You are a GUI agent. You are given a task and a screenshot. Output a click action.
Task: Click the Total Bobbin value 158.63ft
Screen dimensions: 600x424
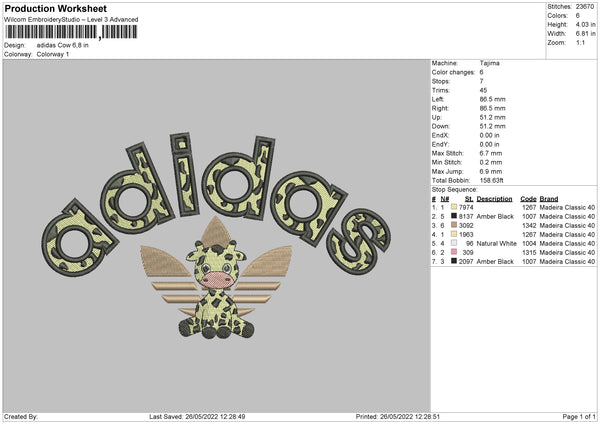[x=492, y=180]
